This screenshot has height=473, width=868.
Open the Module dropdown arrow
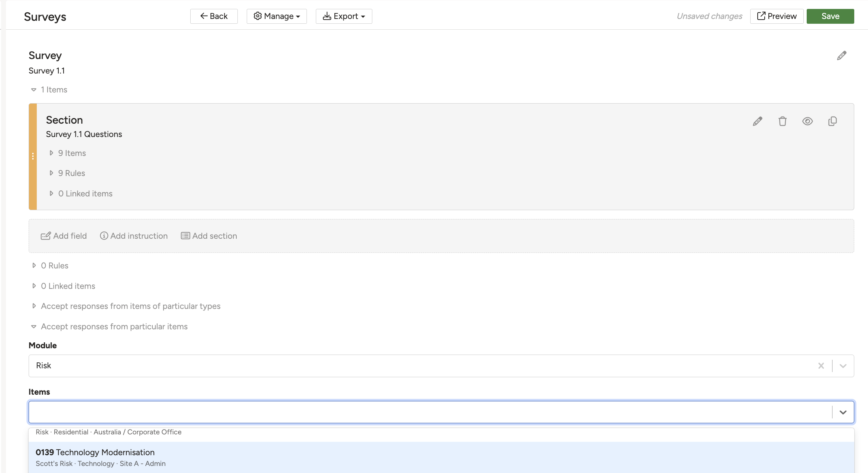coord(843,366)
